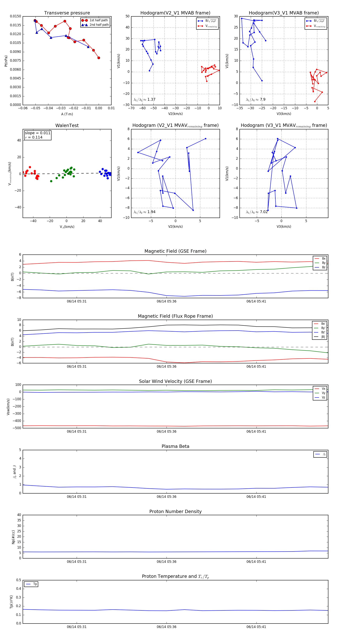Click the 'By' legend entry in GSE magnetic field
Screen dimensions: 351x644
(320, 263)
